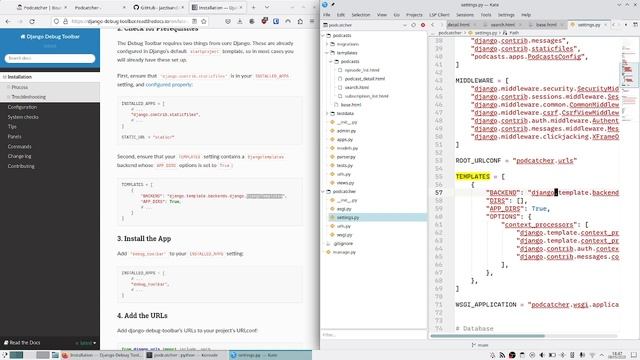
Task: Click the reload project icon in Kate
Action: [x=413, y=25]
